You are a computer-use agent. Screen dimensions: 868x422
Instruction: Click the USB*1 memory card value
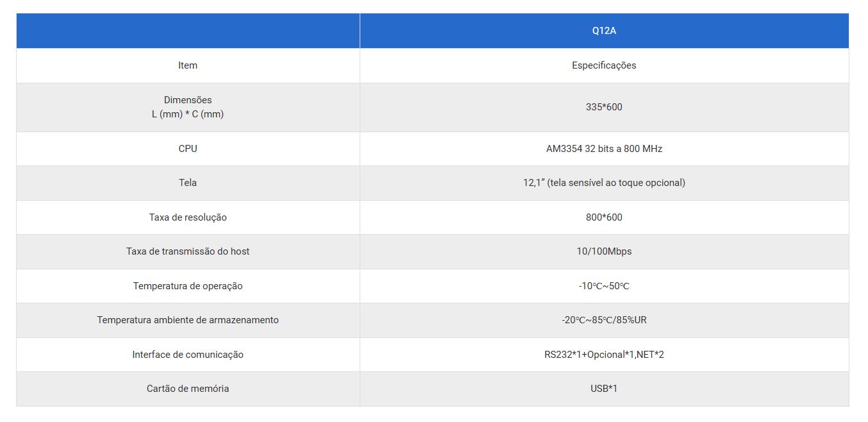[x=604, y=389]
